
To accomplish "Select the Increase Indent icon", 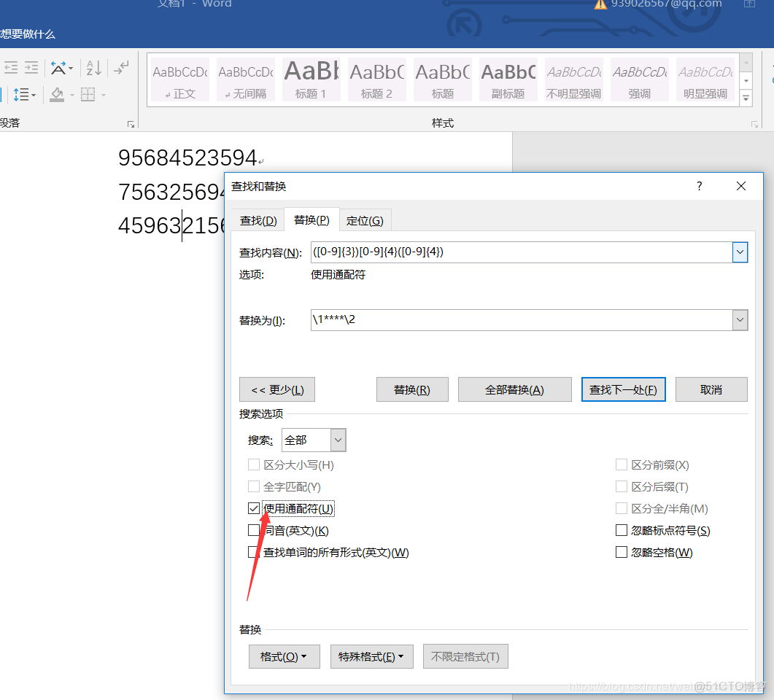I will pos(31,67).
